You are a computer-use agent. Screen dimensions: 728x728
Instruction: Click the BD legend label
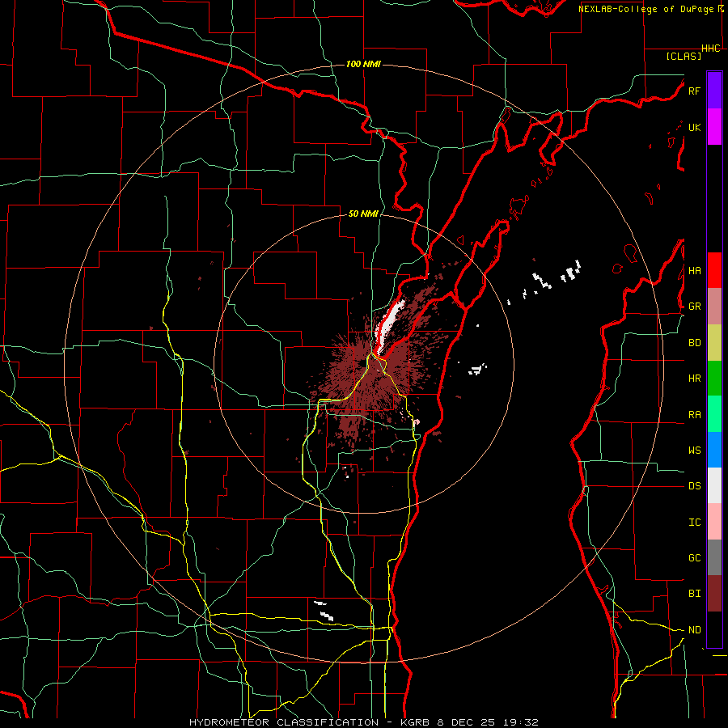[x=694, y=343]
